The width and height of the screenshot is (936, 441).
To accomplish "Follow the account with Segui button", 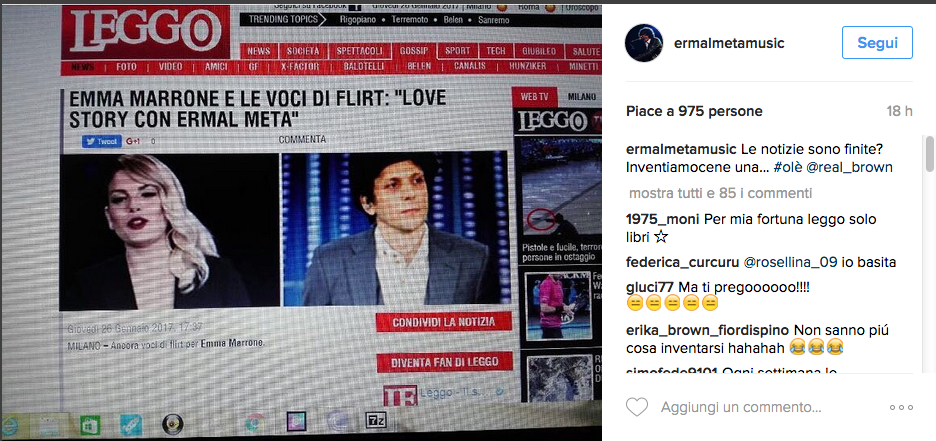I will pos(877,42).
